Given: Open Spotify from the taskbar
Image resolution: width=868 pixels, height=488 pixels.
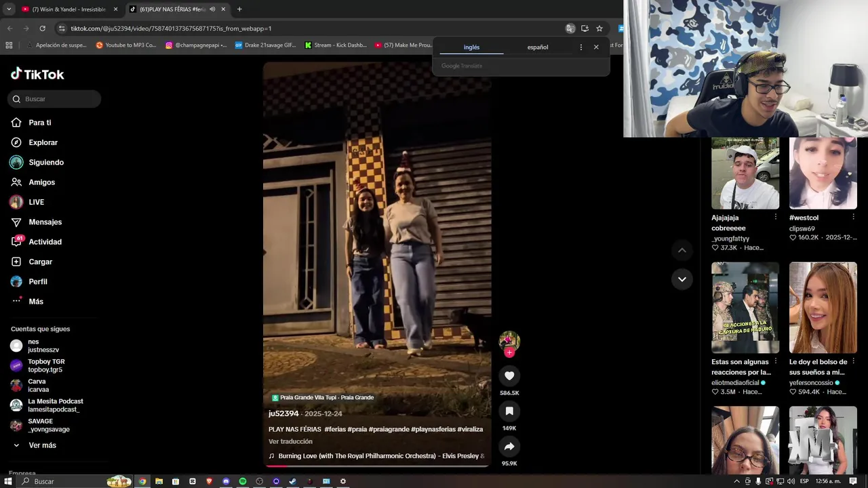Looking at the screenshot, I should tap(243, 481).
